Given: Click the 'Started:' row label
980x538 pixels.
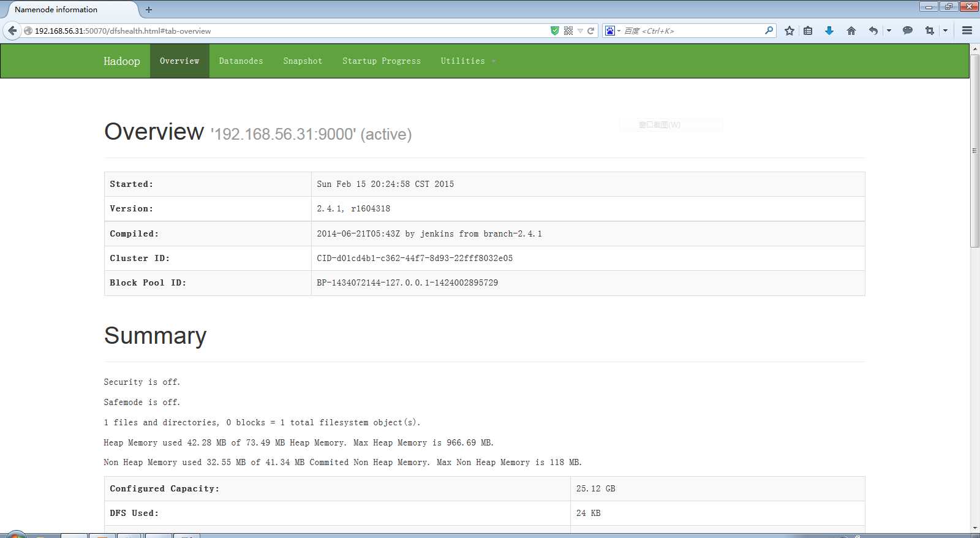Looking at the screenshot, I should [x=132, y=184].
